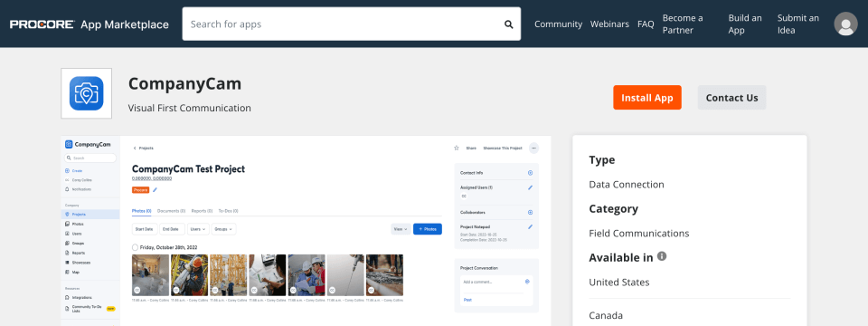Focus the Search for apps field
Viewport: 868px width, 326px height.
(x=352, y=24)
